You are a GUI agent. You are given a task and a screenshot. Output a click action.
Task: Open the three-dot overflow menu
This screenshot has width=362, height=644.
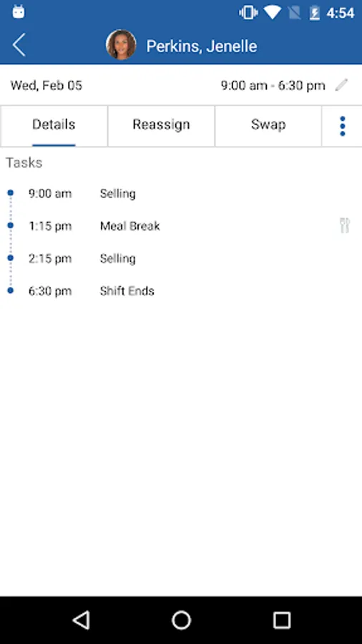pyautogui.click(x=342, y=126)
